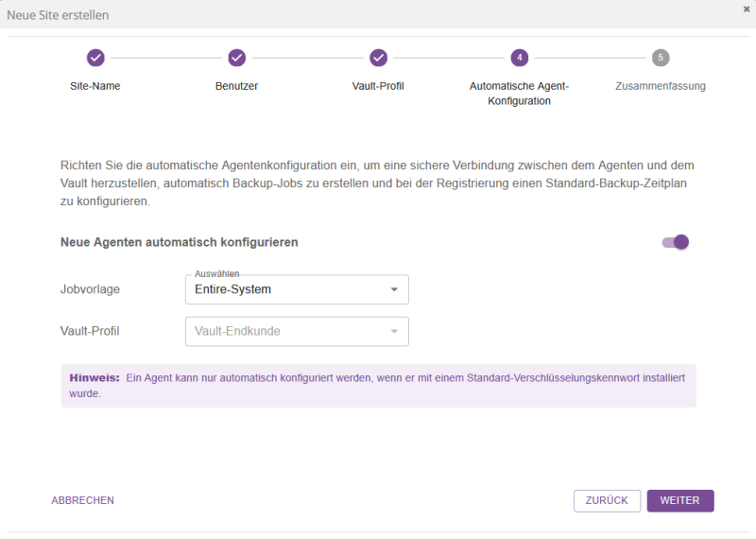Click the Benutzer step checkmark icon

(x=237, y=58)
